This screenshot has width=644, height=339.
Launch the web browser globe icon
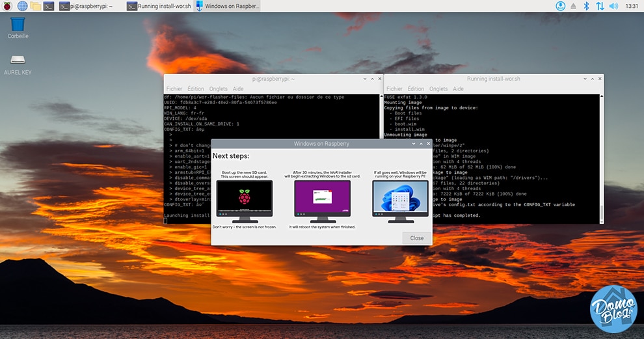tap(22, 6)
